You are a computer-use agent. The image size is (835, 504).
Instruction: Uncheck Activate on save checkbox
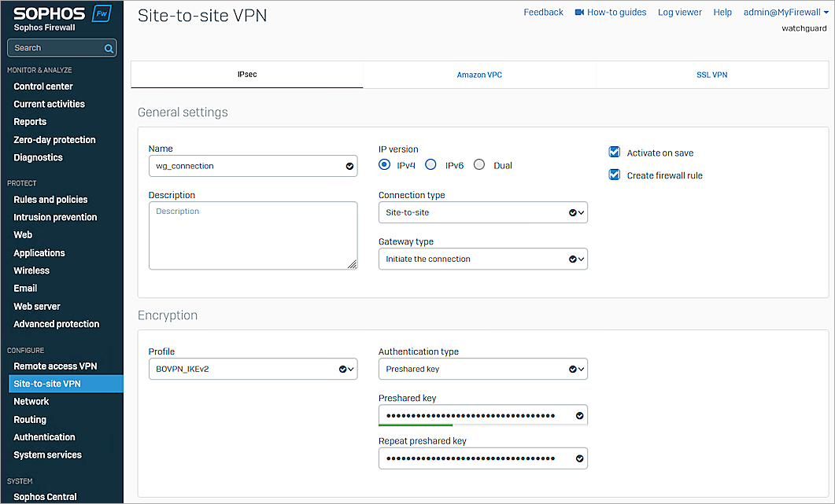tap(615, 153)
